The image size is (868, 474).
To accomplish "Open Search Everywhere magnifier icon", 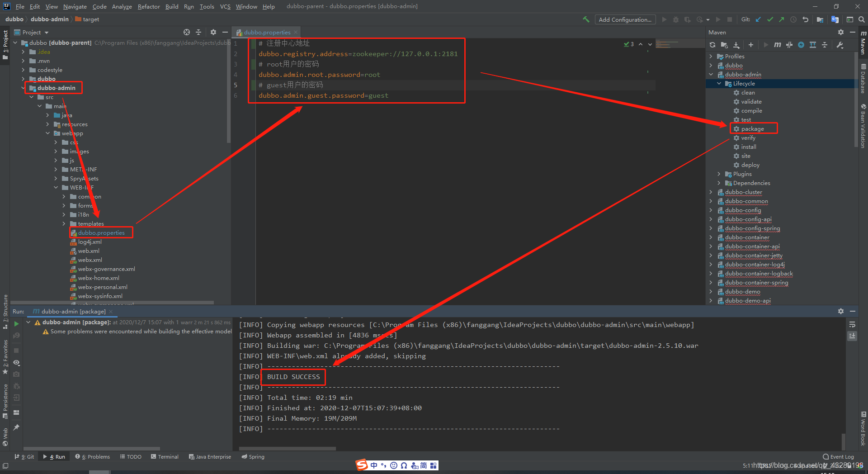I will (862, 19).
